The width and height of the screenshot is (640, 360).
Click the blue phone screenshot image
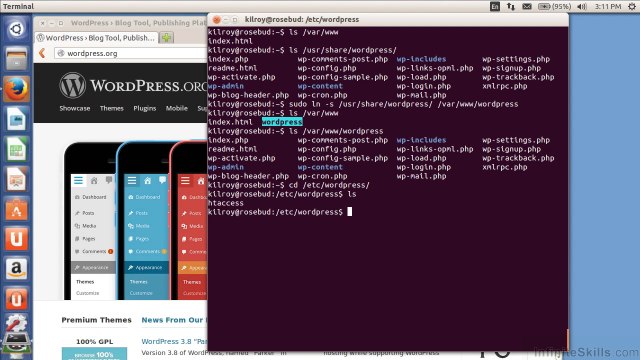143,221
